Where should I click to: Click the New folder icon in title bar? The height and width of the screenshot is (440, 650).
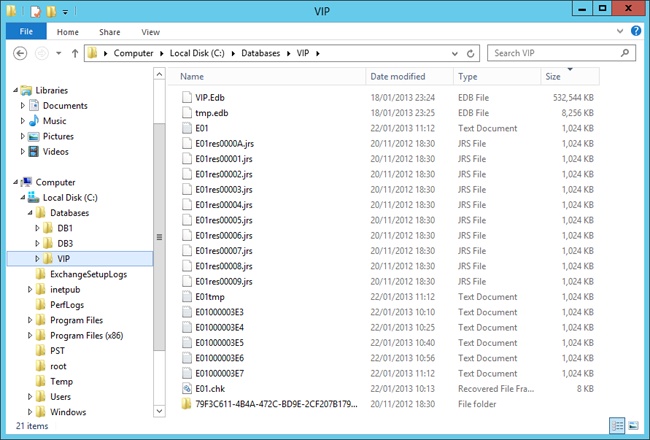(x=51, y=11)
